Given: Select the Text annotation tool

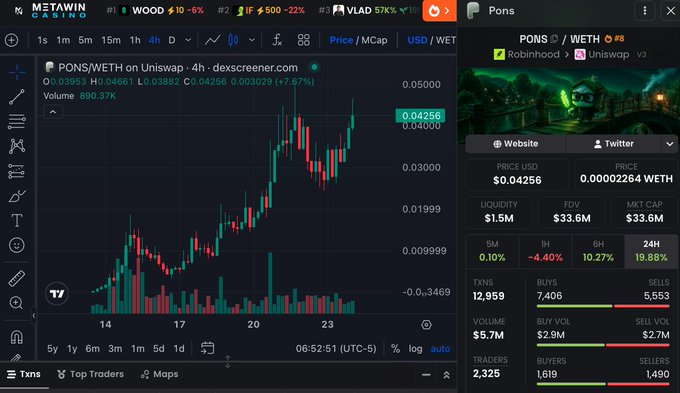Looking at the screenshot, I should pyautogui.click(x=16, y=220).
